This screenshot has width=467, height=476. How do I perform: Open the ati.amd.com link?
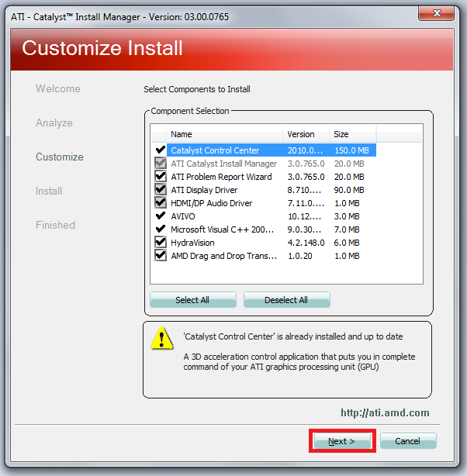point(385,413)
